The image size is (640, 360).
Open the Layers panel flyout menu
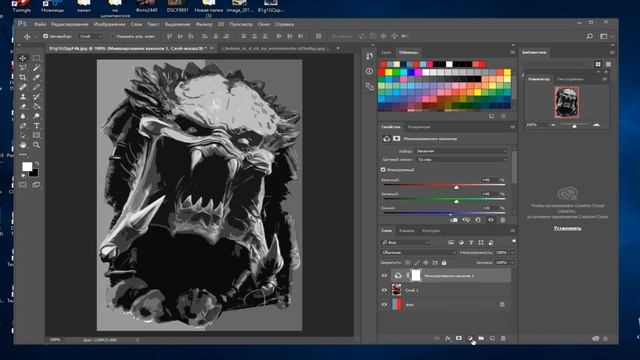point(512,231)
